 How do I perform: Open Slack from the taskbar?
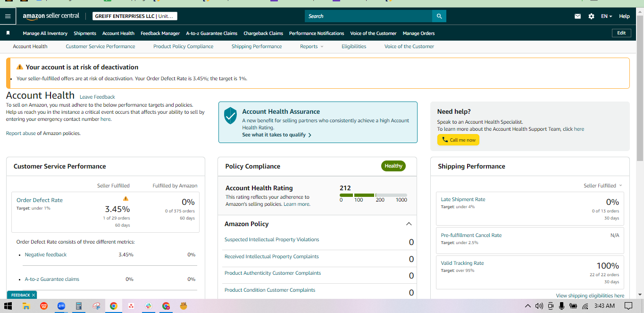[149, 306]
